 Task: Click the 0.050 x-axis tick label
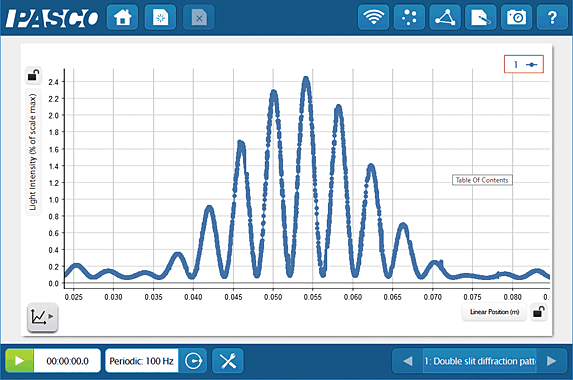273,297
